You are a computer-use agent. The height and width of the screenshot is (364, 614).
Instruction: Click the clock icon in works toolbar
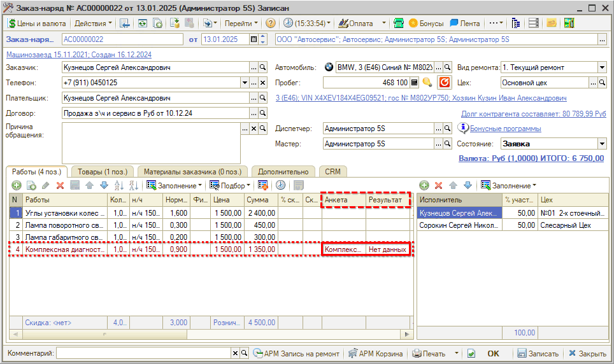point(280,185)
